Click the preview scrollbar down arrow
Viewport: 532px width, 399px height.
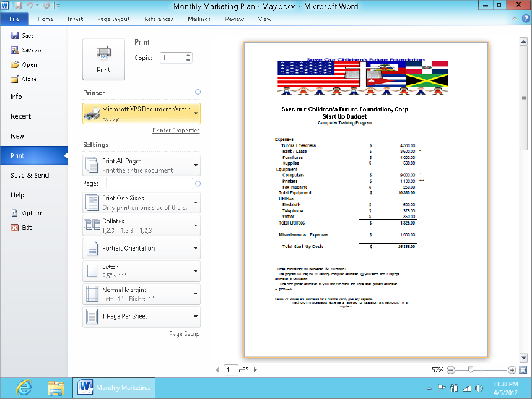pyautogui.click(x=523, y=358)
